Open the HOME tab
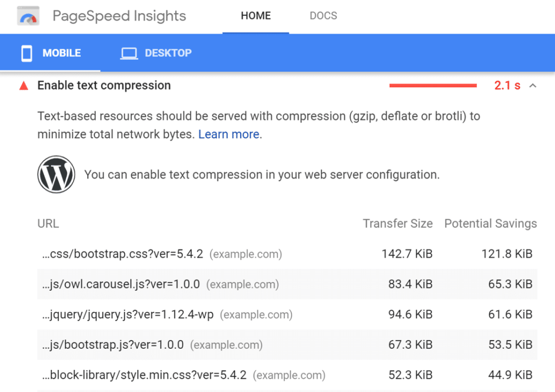This screenshot has height=392, width=555. [255, 16]
